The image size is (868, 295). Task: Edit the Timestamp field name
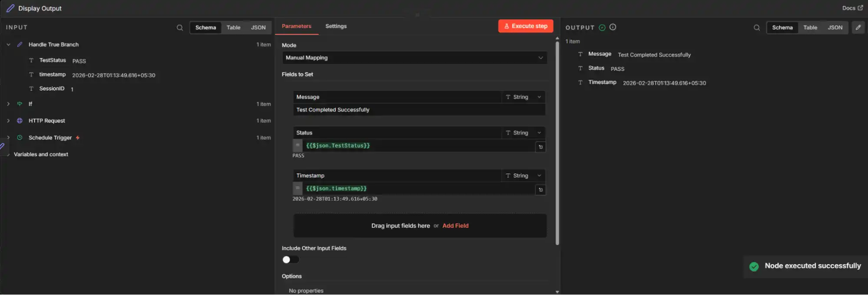[397, 176]
